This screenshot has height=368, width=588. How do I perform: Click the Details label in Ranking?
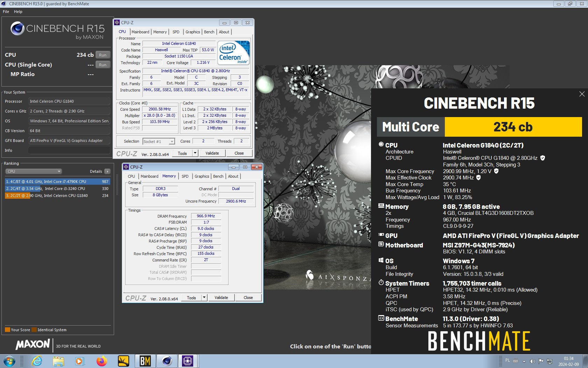click(x=96, y=171)
